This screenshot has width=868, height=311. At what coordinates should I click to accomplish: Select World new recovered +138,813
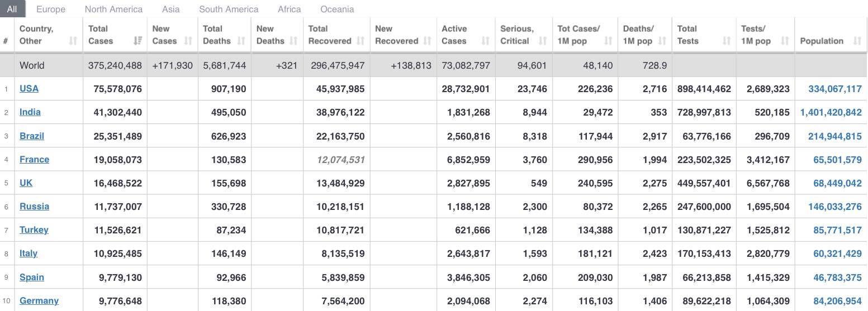coord(411,65)
